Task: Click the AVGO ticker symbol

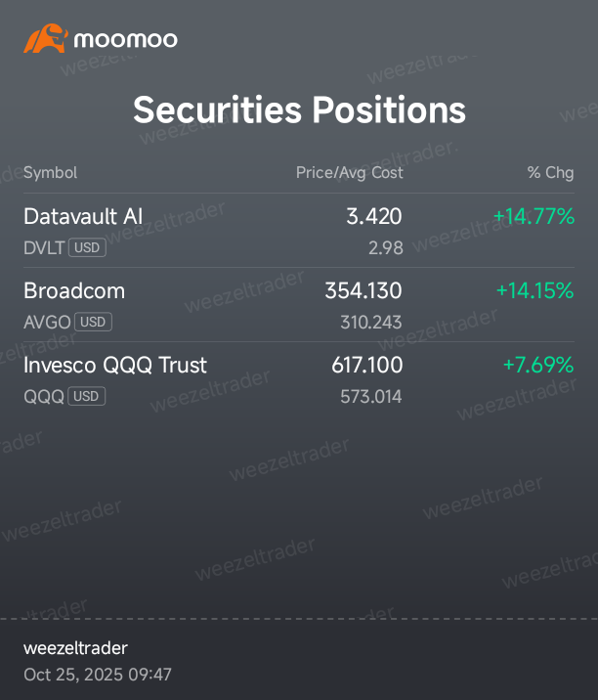Action: click(x=47, y=323)
